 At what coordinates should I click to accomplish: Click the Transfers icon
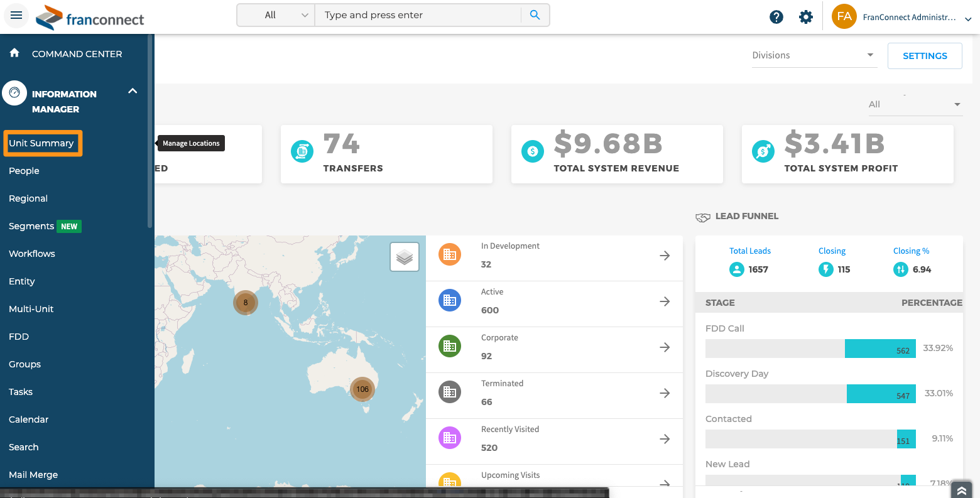(x=302, y=151)
